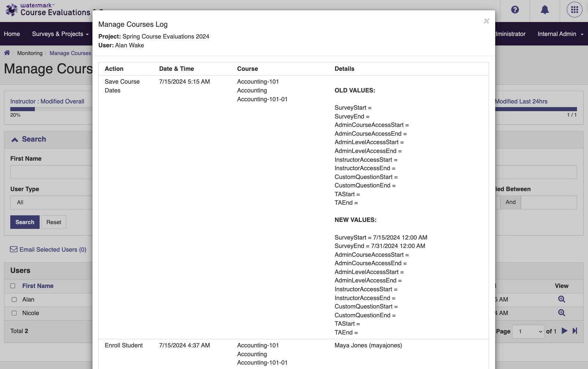
Task: Click the NEW VALUES heading
Action: tap(355, 220)
